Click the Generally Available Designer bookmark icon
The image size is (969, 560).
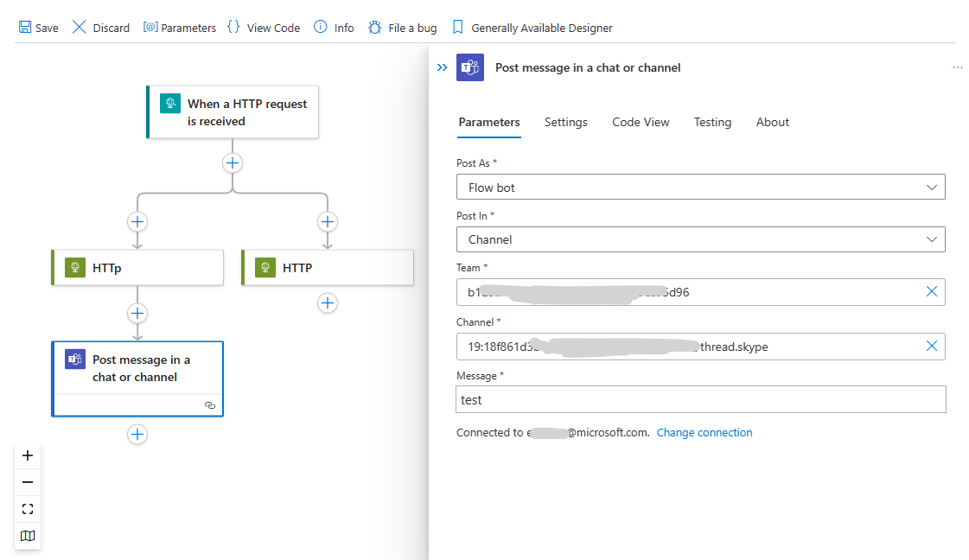point(456,27)
